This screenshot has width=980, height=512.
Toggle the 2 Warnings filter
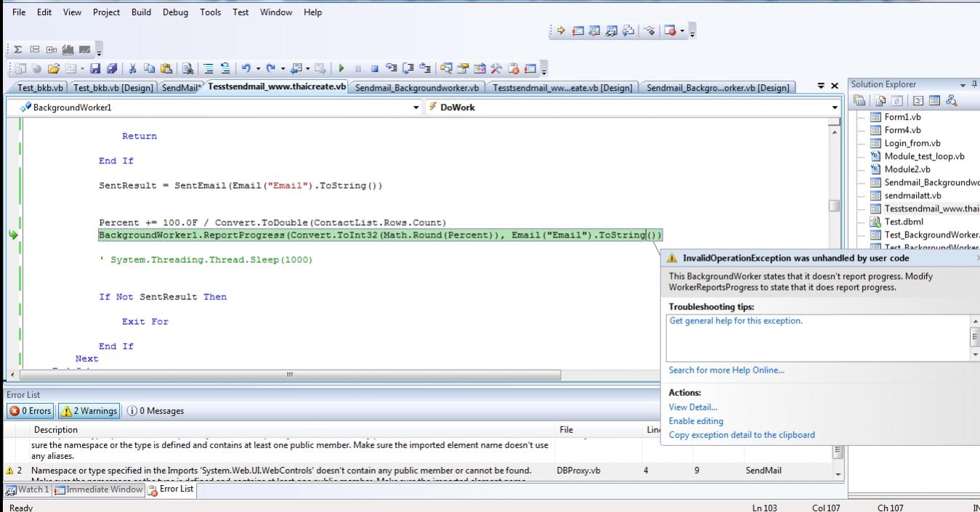(89, 411)
